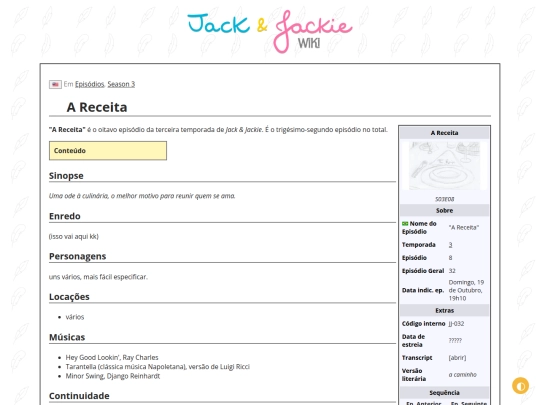Expand the Conteúdo table of contents box
The image size is (540, 405).
108,150
